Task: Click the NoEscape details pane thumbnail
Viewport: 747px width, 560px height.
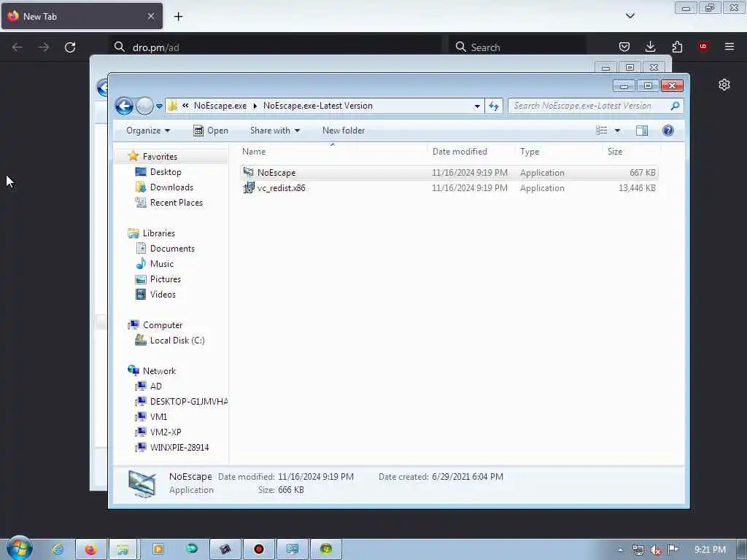Action: tap(142, 483)
